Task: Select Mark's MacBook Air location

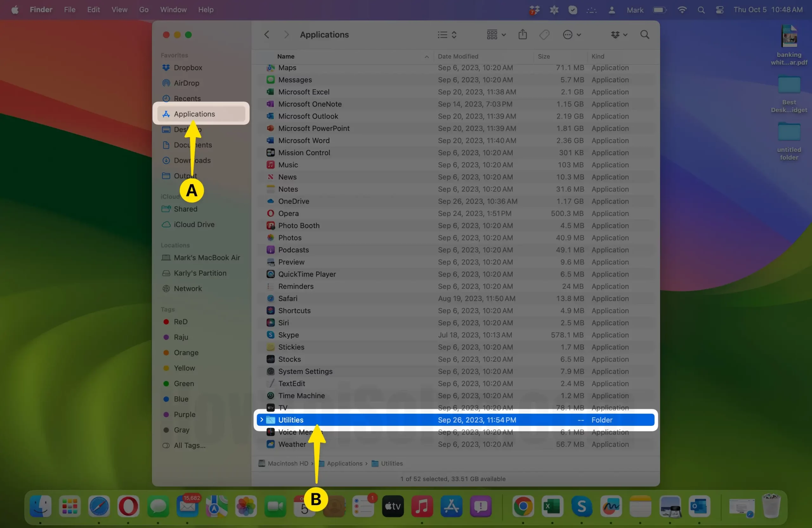Action: [207, 257]
